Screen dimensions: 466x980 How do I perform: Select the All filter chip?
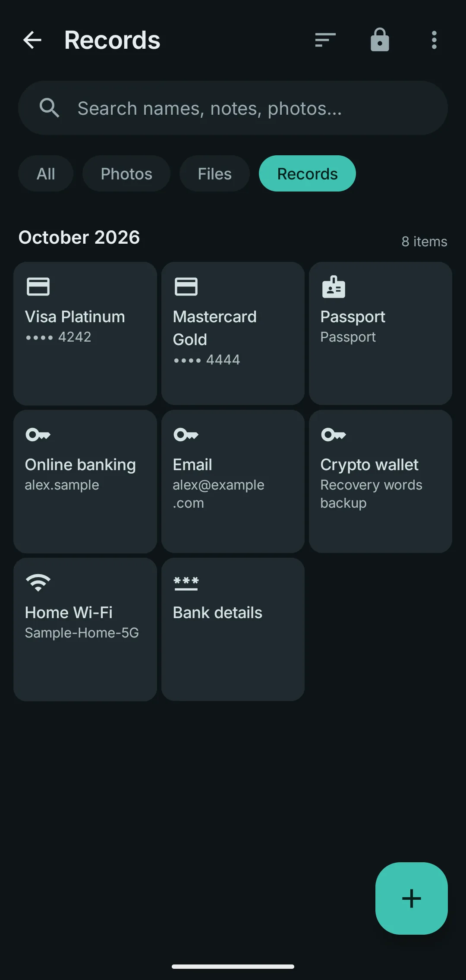pos(46,173)
